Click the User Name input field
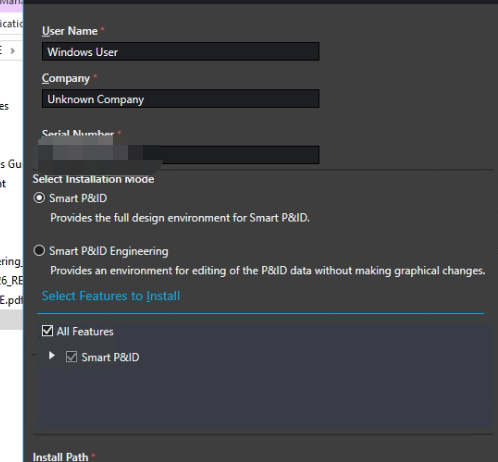This screenshot has width=498, height=462. 180,51
